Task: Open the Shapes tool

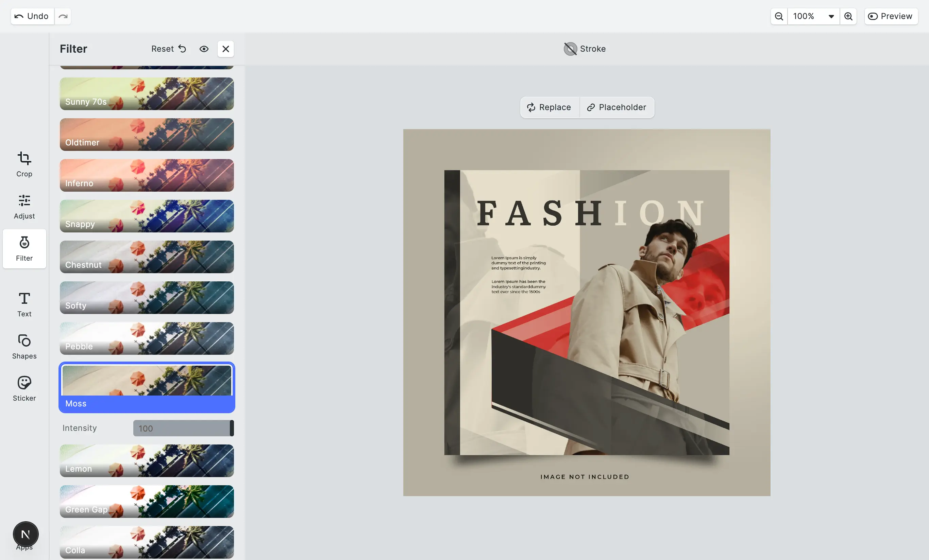Action: coord(24,346)
